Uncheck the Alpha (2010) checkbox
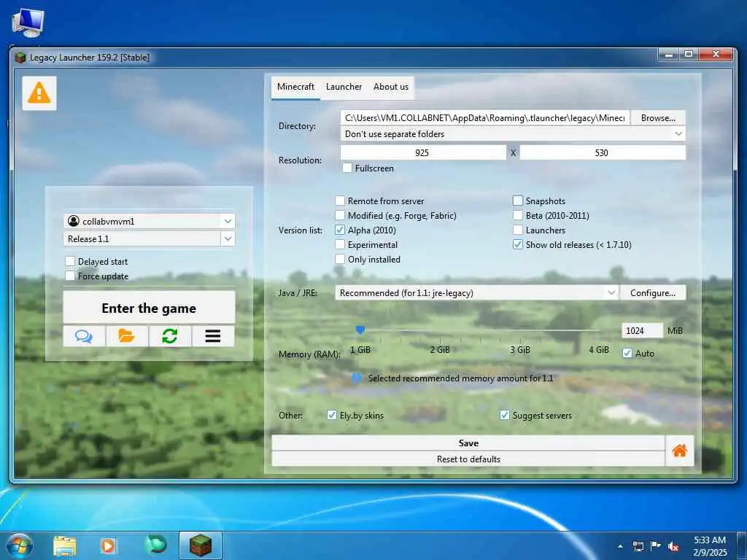The image size is (747, 560). (x=340, y=230)
